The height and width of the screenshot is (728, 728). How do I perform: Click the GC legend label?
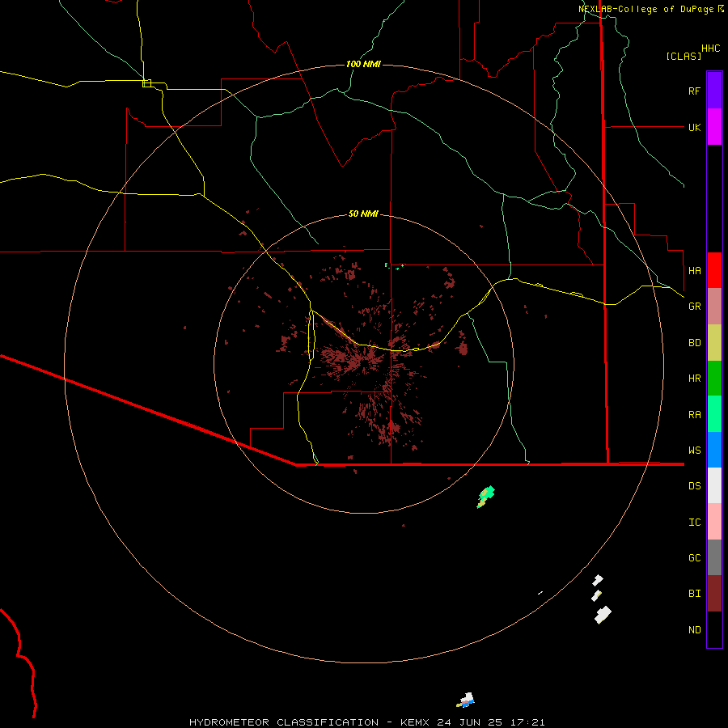(x=694, y=558)
